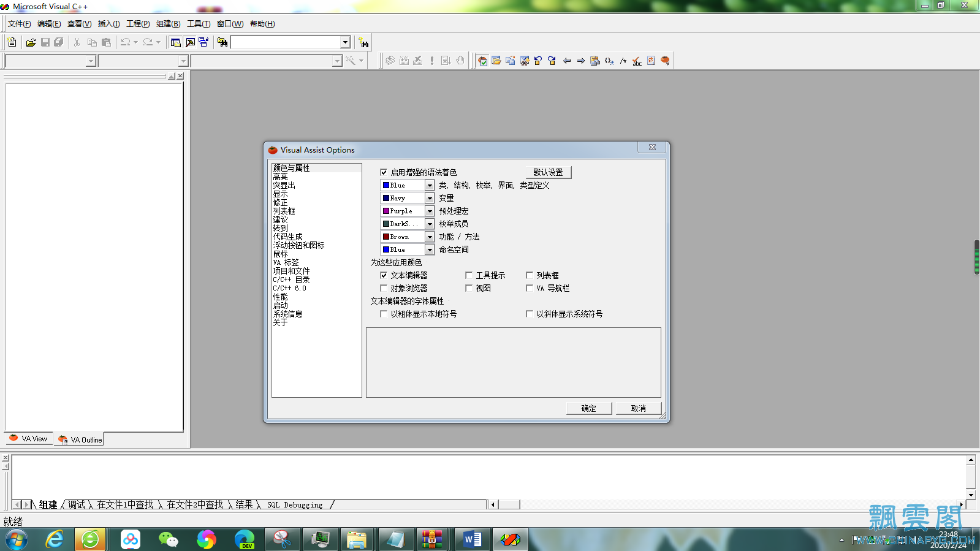This screenshot has width=980, height=551.
Task: Select 系统信息 in the options list
Action: 288,314
